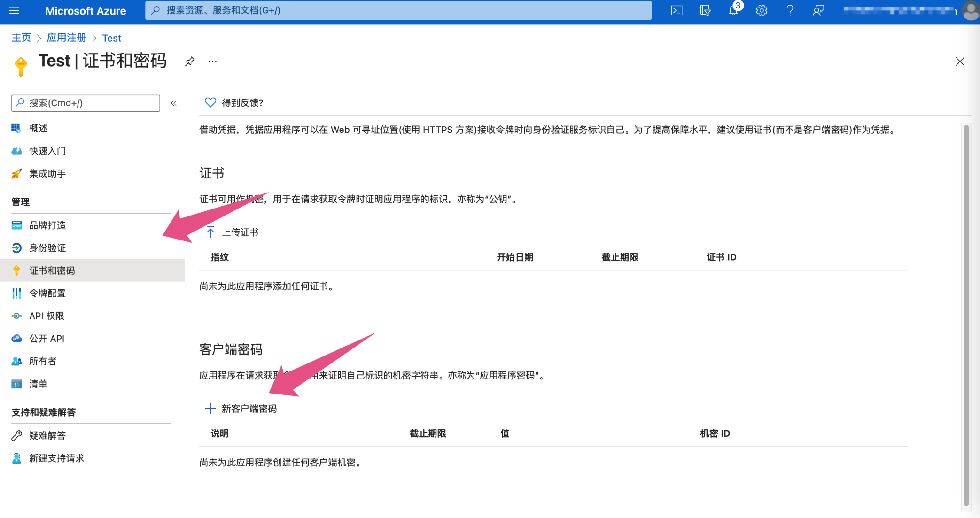
Task: Click the help question mark icon
Action: 790,10
